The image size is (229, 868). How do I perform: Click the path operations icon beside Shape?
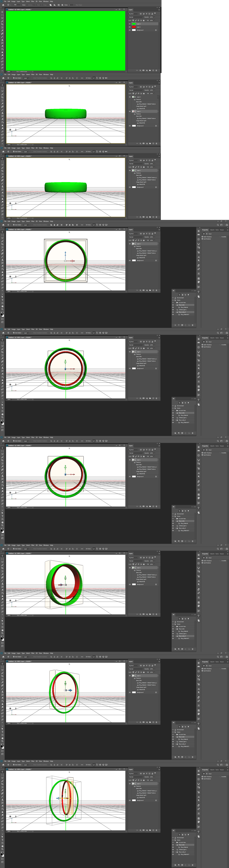coord(51,5)
